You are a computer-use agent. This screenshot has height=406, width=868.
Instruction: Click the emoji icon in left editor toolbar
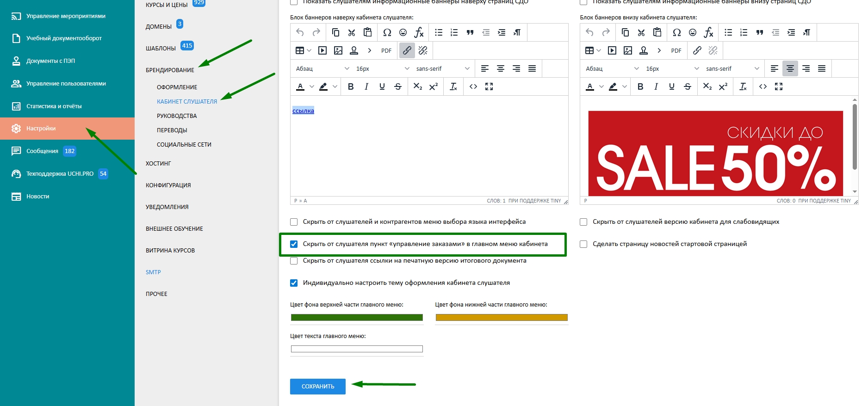coord(403,32)
